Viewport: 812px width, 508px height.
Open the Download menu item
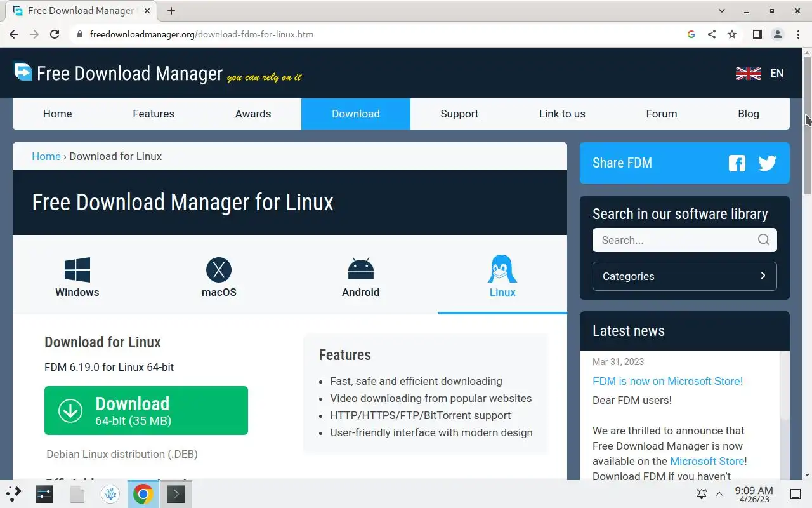356,114
